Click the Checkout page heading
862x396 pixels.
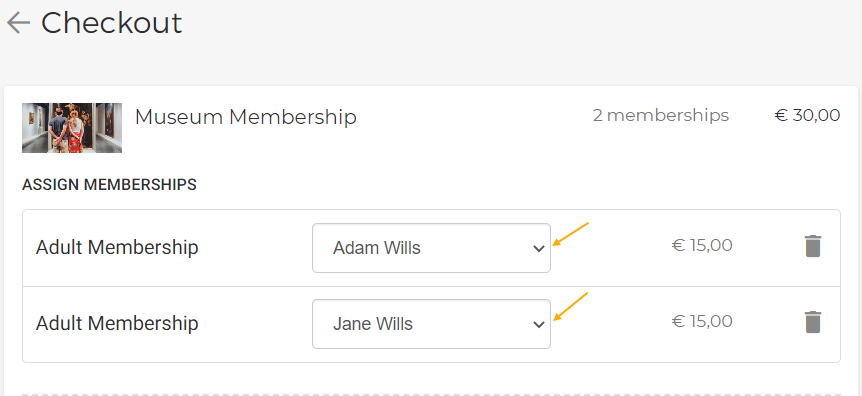111,23
